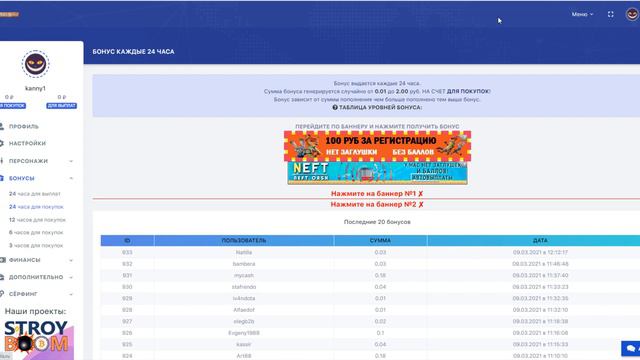Click the NEFT Orsk banner
Viewport: 640px width, 360px height.
pyautogui.click(x=378, y=173)
